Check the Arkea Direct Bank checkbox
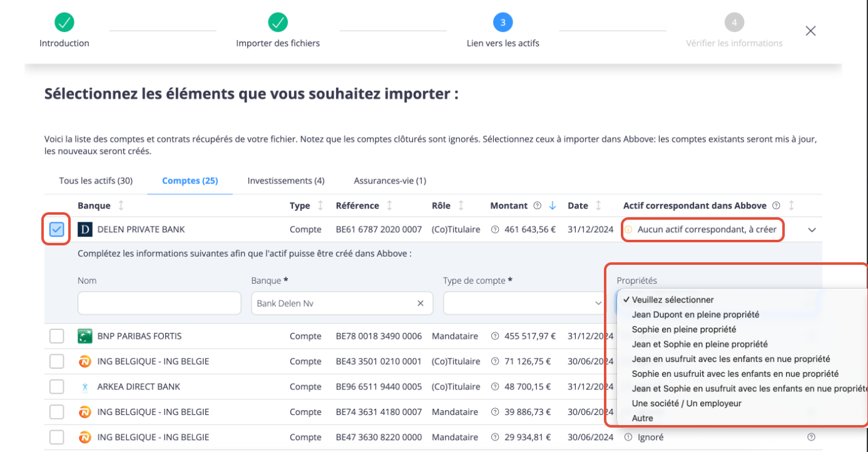 point(57,387)
